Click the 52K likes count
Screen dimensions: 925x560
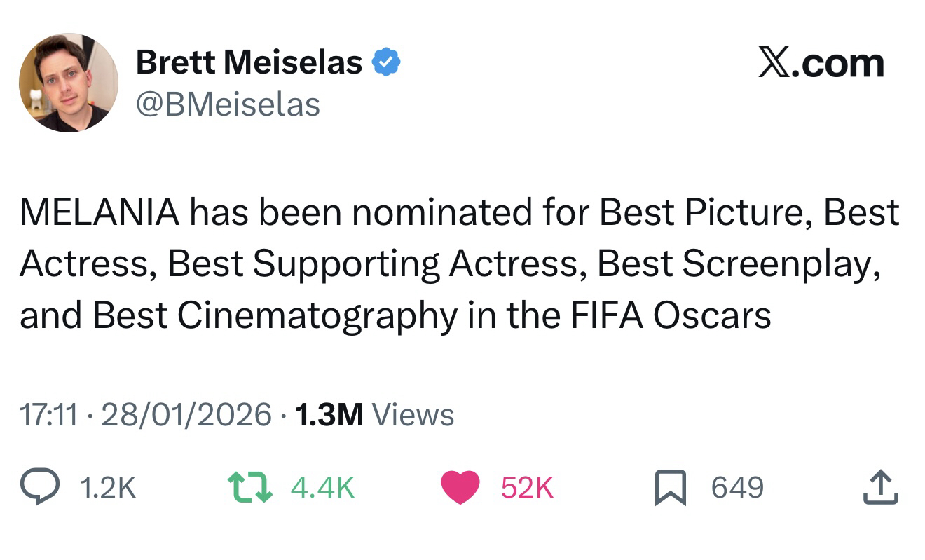pos(527,488)
